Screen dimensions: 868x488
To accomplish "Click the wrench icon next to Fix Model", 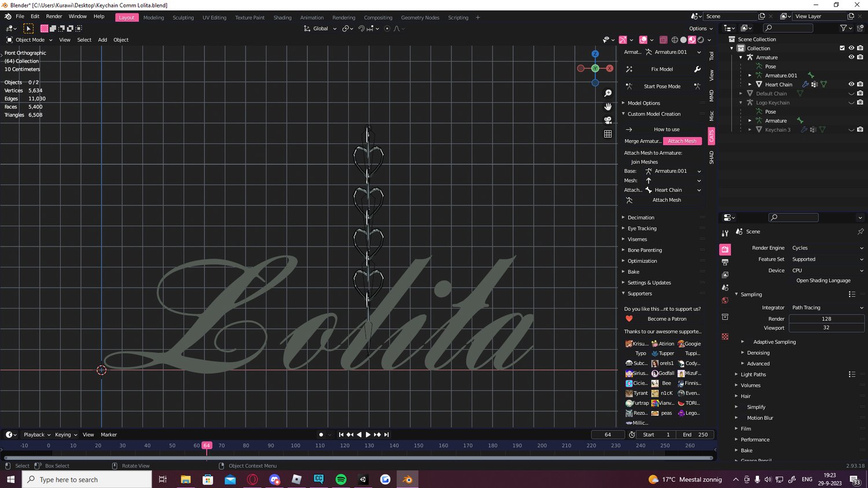I will (697, 69).
